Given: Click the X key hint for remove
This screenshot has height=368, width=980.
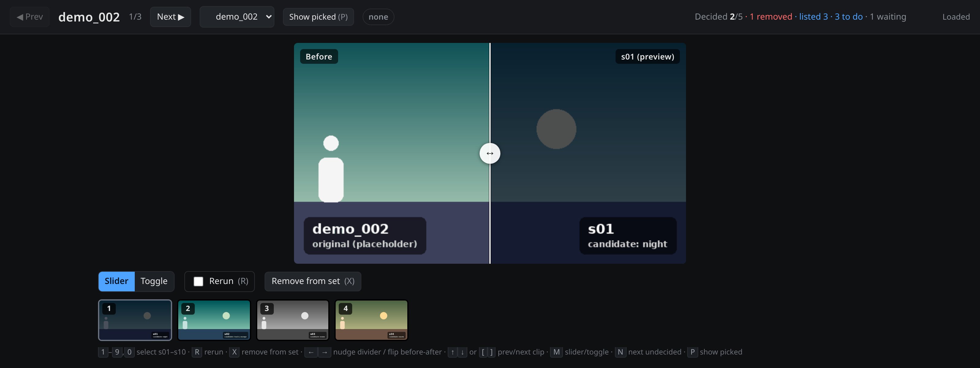Looking at the screenshot, I should (234, 352).
